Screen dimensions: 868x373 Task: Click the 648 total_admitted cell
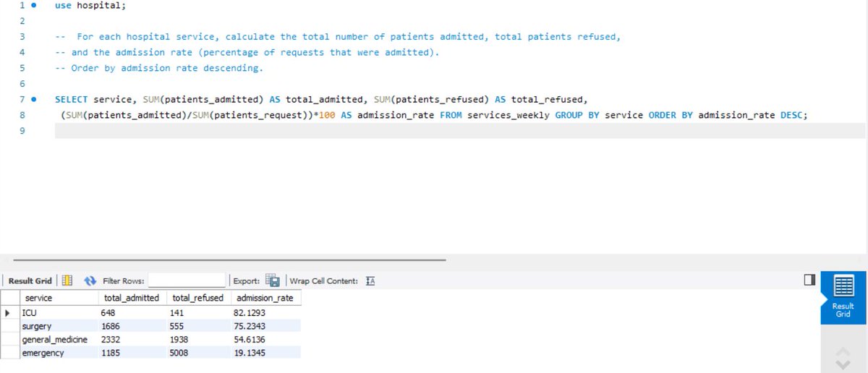point(132,313)
